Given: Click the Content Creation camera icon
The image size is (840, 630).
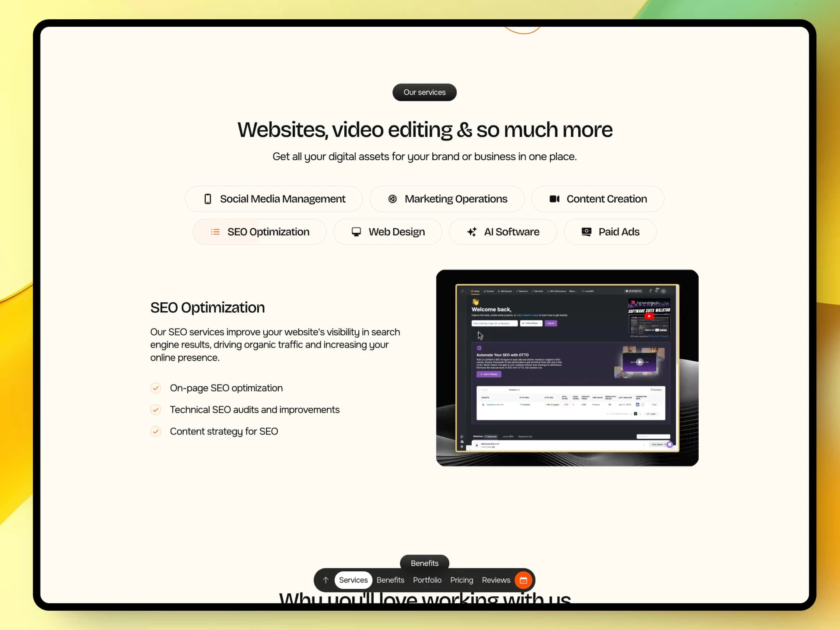Looking at the screenshot, I should (555, 199).
